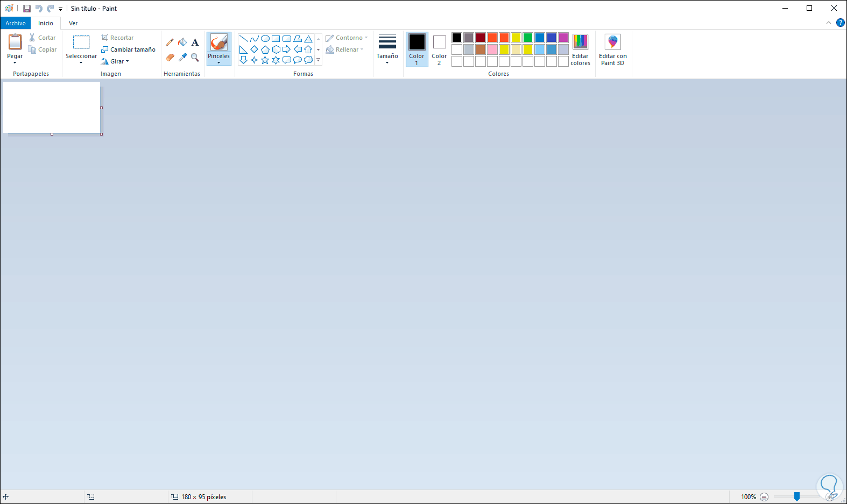Click Cambiar tamaño button

click(128, 49)
